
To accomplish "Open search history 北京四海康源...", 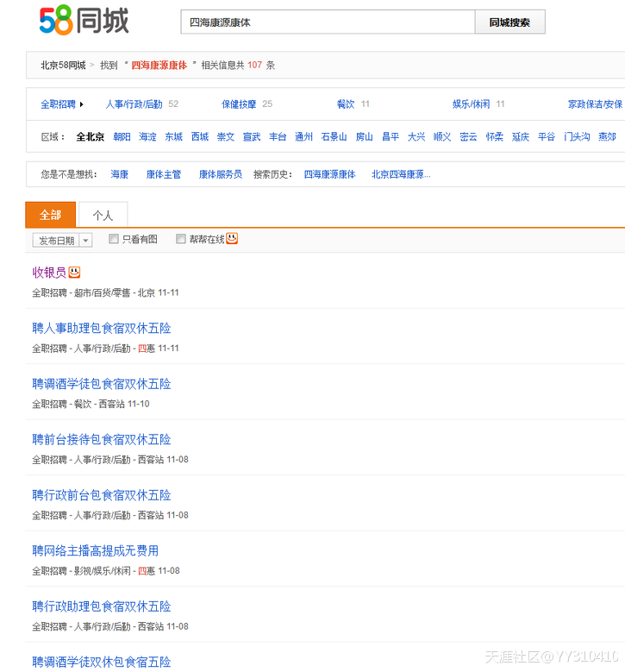I will 401,174.
